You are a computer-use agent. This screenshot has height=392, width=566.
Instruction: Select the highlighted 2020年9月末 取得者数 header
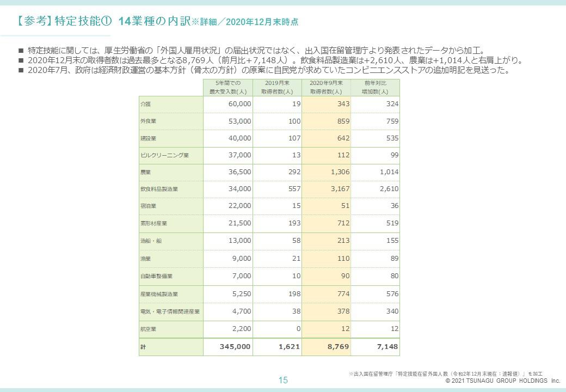tap(325, 87)
